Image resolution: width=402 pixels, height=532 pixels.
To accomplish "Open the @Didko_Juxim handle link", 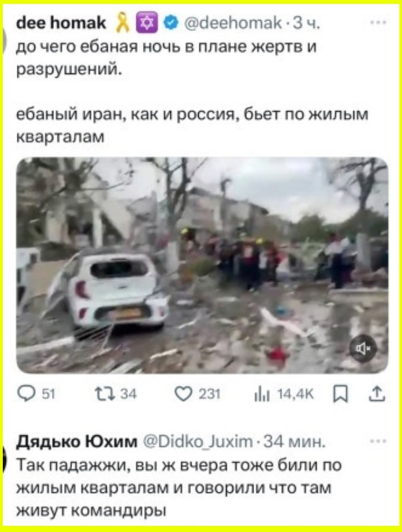I will (198, 441).
